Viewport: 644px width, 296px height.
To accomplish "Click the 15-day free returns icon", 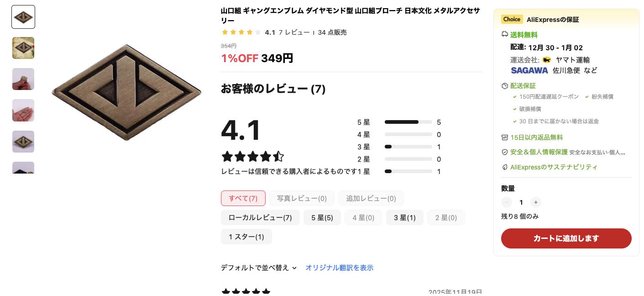I will [505, 137].
